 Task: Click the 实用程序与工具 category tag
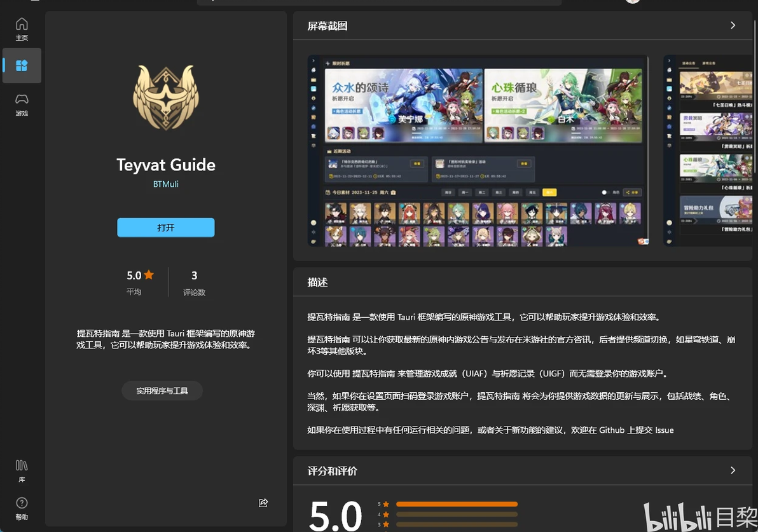162,390
